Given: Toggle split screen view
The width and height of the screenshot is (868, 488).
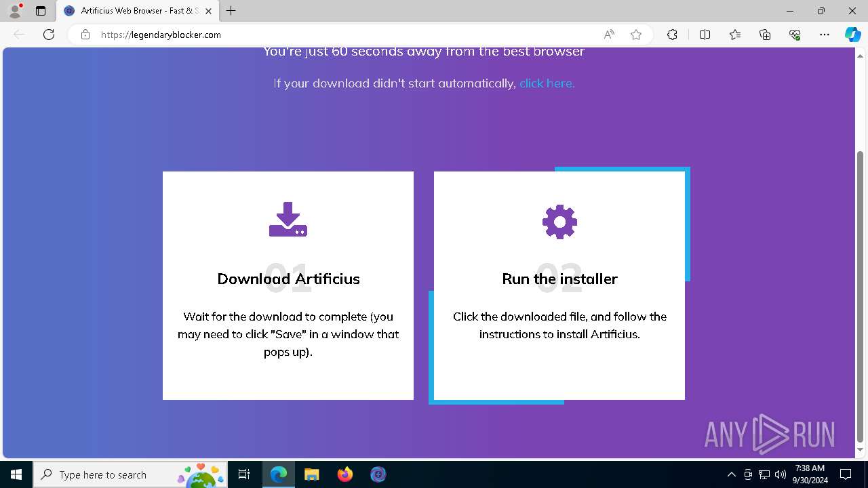Looking at the screenshot, I should click(x=705, y=35).
